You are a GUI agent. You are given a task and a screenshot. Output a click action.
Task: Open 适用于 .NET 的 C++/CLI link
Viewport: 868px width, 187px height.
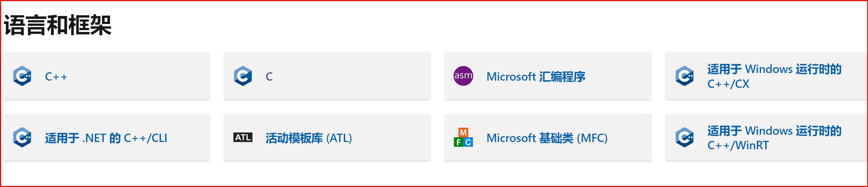106,138
